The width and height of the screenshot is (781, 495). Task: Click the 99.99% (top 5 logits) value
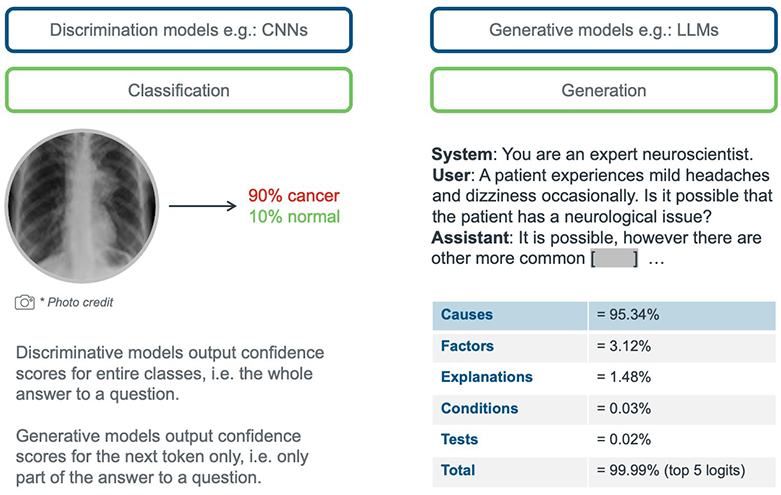click(x=671, y=470)
